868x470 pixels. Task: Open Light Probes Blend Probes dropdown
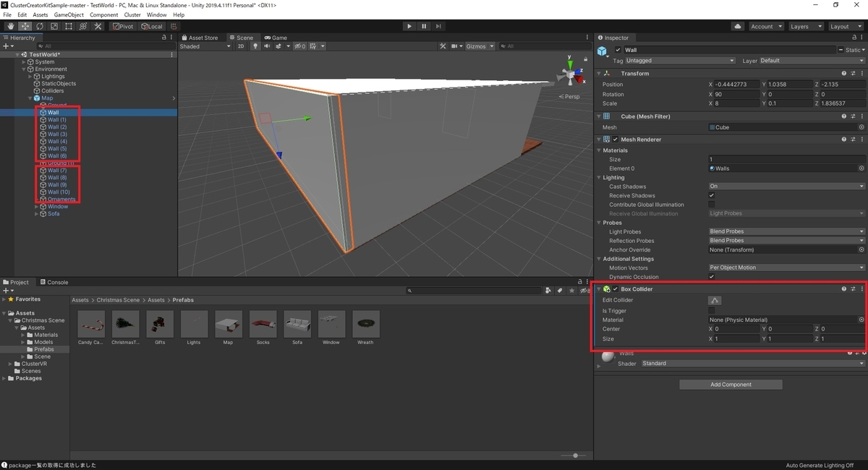coord(786,231)
